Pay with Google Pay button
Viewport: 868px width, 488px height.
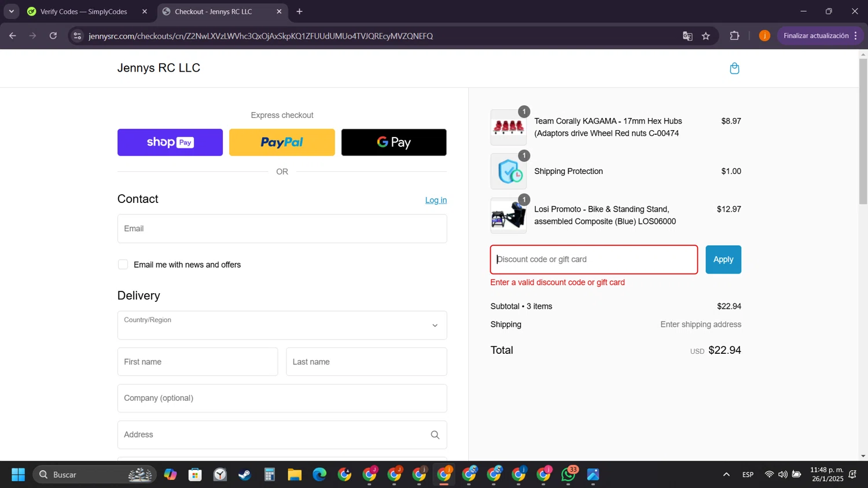pos(393,142)
